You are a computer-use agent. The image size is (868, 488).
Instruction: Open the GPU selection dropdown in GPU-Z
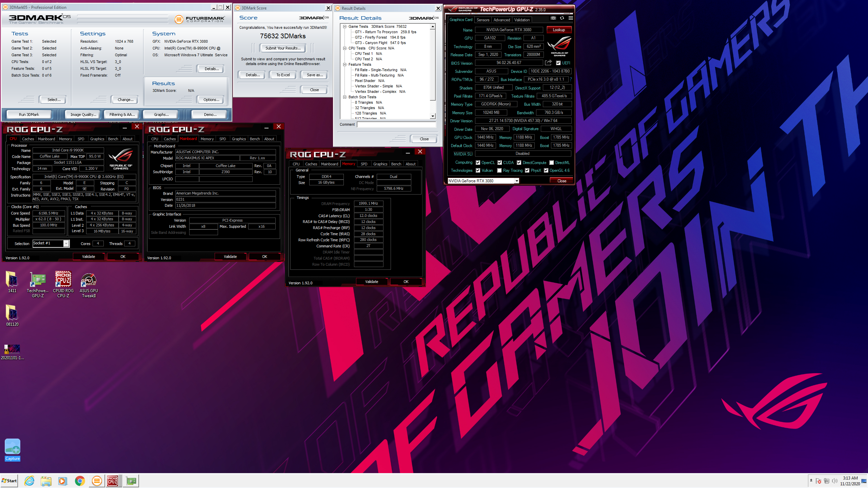(517, 181)
